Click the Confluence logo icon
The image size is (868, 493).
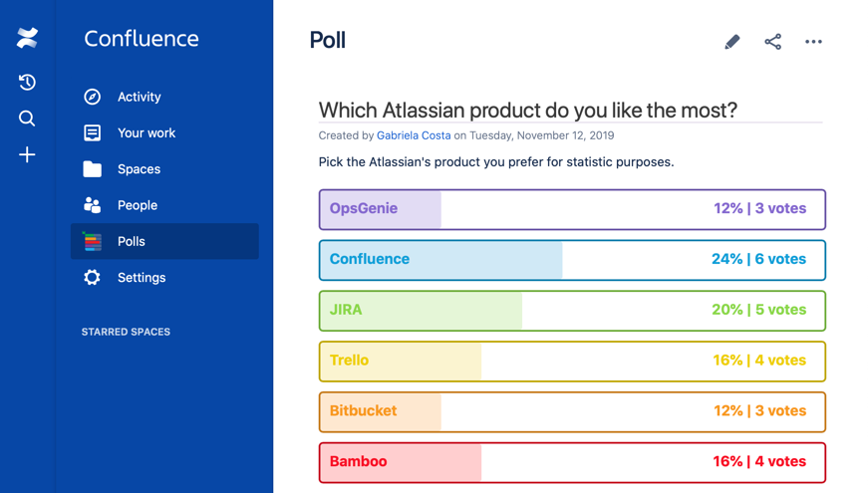27,39
